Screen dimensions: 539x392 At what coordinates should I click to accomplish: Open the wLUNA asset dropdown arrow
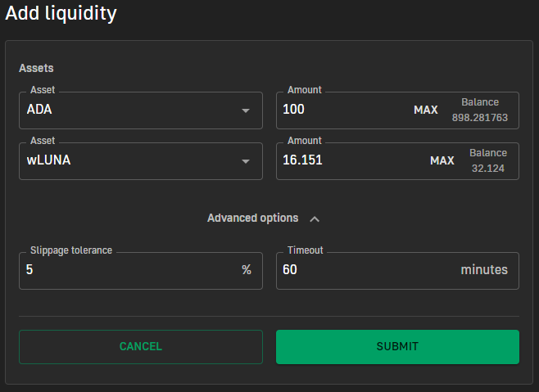[x=246, y=161]
